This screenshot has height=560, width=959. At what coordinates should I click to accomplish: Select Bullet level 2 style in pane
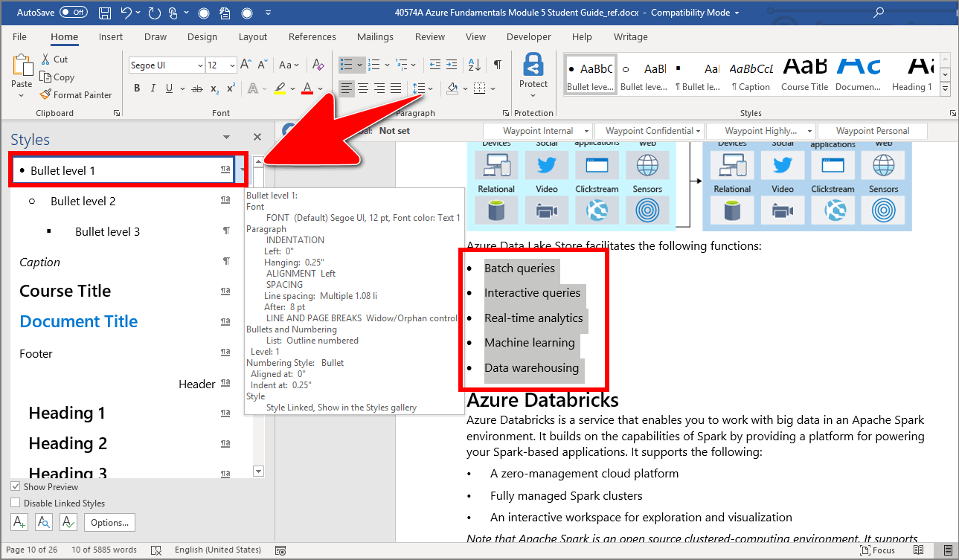(x=130, y=201)
